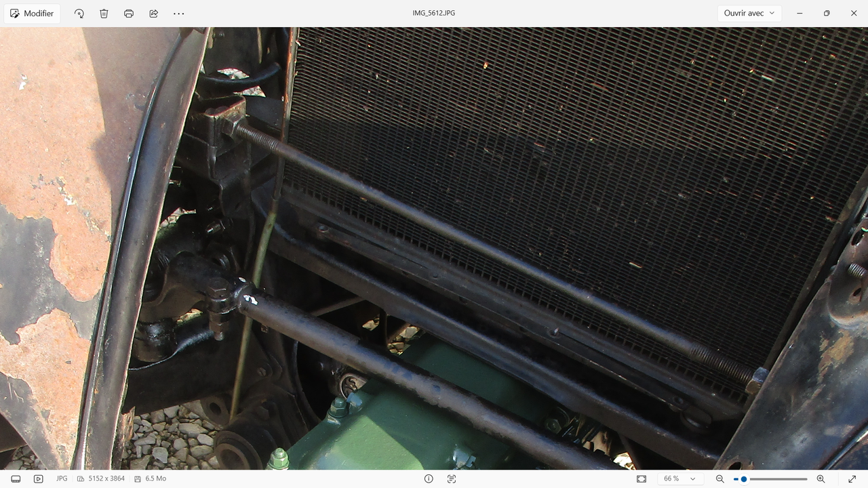Start slideshow with the play icon
868x488 pixels.
39,479
